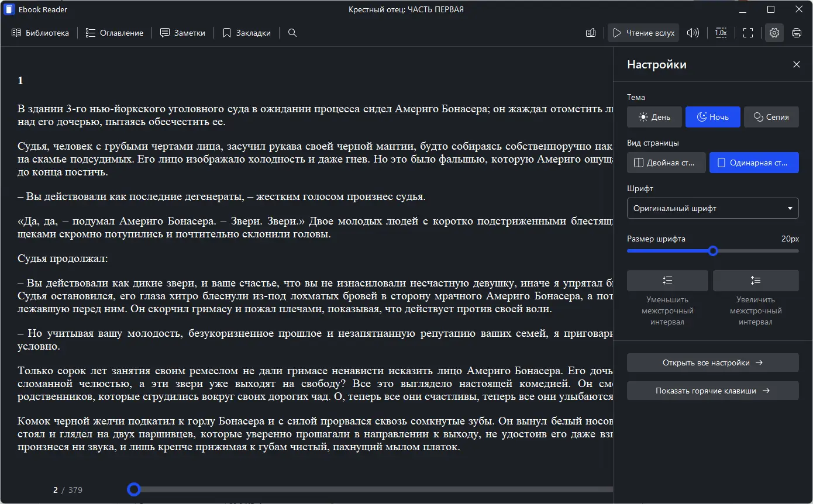Viewport: 813px width, 504px height.
Task: Open the Закладки panel
Action: [246, 33]
